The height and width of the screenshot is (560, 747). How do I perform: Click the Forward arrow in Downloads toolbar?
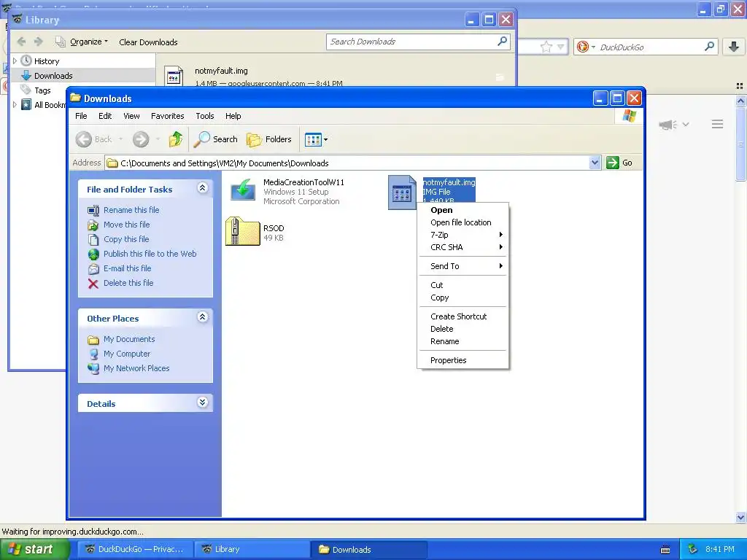[x=141, y=139]
